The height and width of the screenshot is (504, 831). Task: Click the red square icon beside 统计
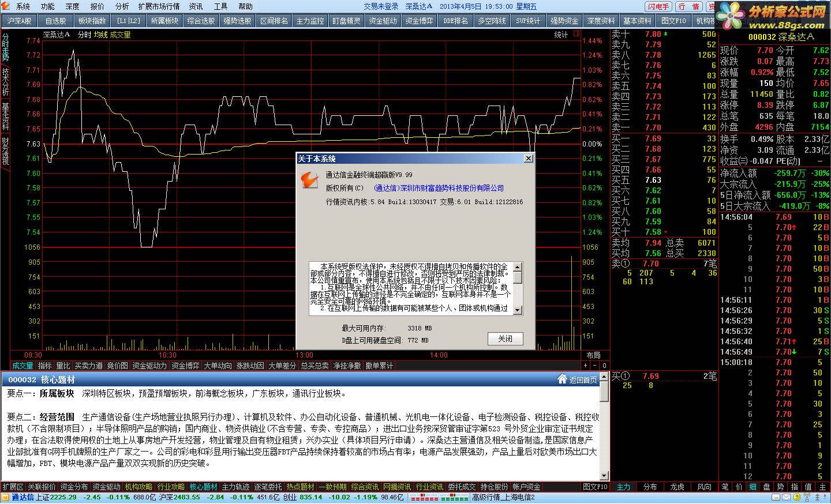click(577, 34)
